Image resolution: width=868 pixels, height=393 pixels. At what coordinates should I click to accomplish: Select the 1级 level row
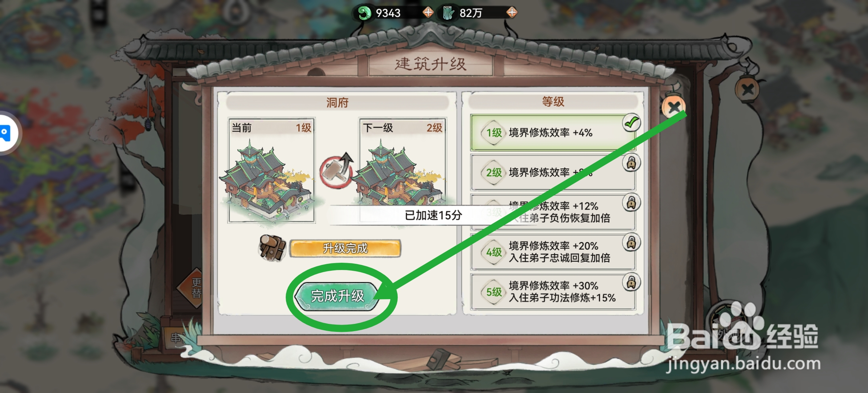click(x=552, y=133)
